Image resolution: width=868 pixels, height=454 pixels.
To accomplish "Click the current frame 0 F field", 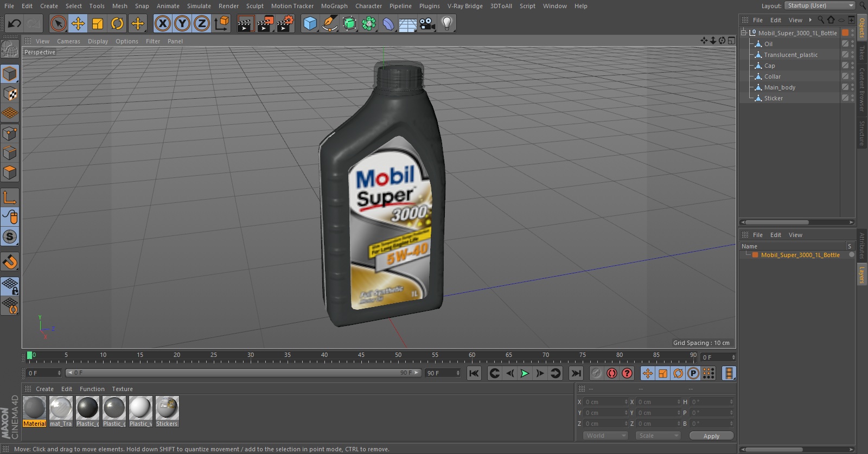I will pyautogui.click(x=44, y=373).
